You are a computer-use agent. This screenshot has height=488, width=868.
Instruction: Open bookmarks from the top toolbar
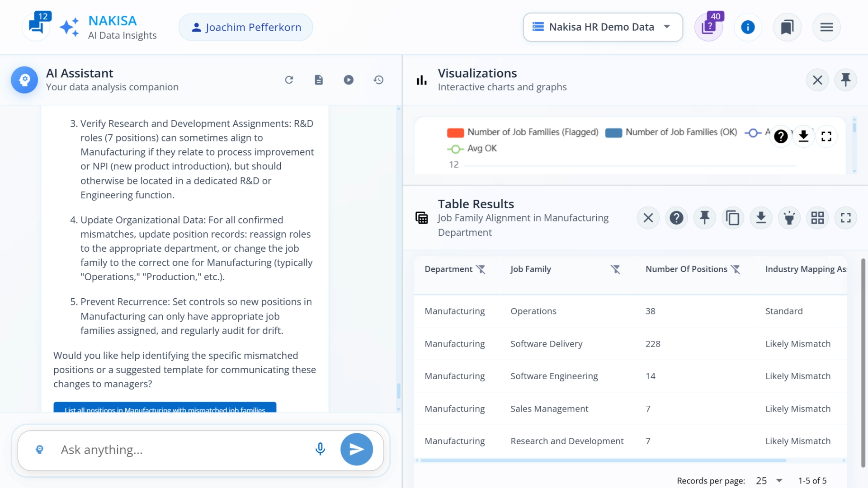click(x=787, y=27)
